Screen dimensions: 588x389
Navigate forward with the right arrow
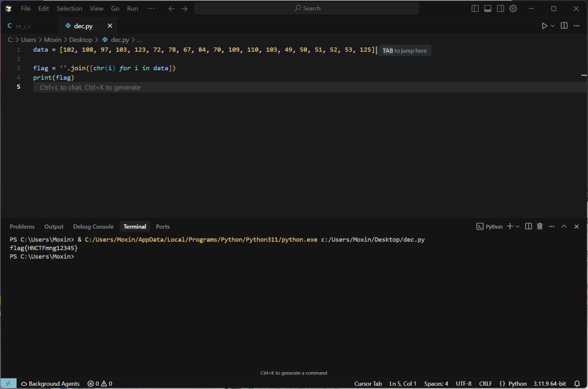[x=185, y=8]
